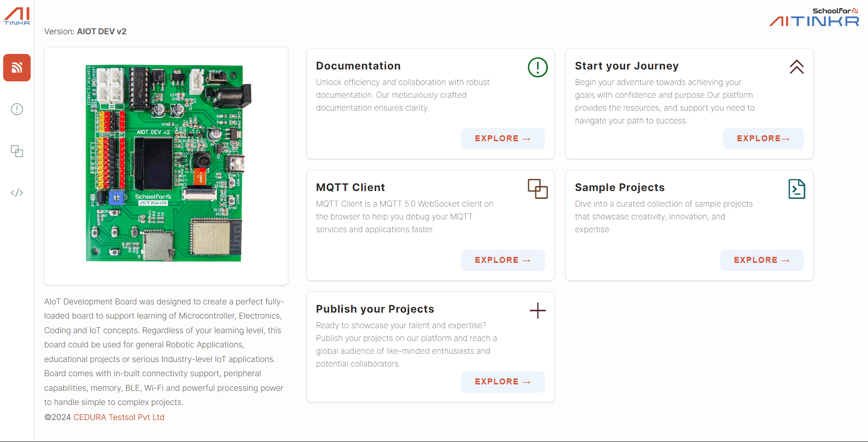Screen dimensions: 868x442
Task: Click the script file icon on Sample Projects
Action: pyautogui.click(x=796, y=189)
